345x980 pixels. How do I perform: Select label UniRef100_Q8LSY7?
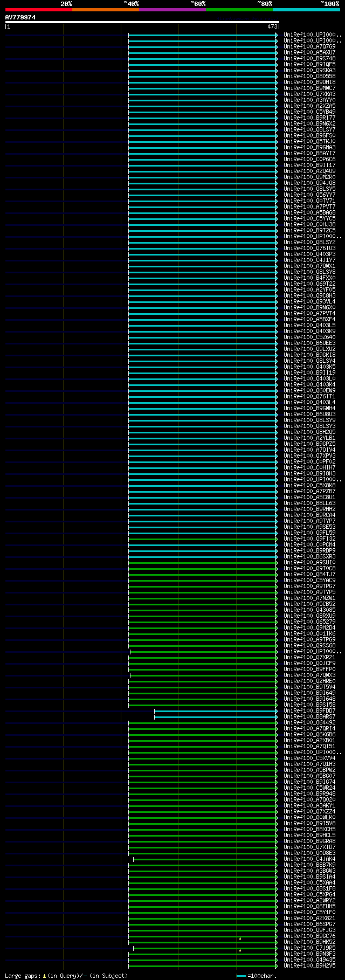pos(309,130)
